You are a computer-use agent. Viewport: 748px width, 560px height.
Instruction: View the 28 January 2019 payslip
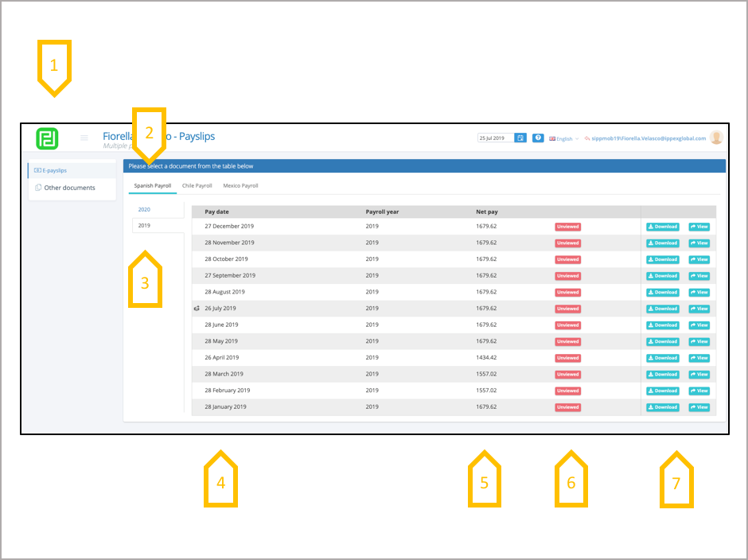click(x=699, y=407)
